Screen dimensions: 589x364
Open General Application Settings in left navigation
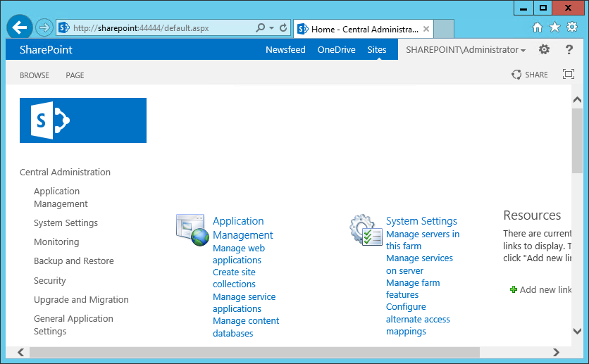[73, 325]
